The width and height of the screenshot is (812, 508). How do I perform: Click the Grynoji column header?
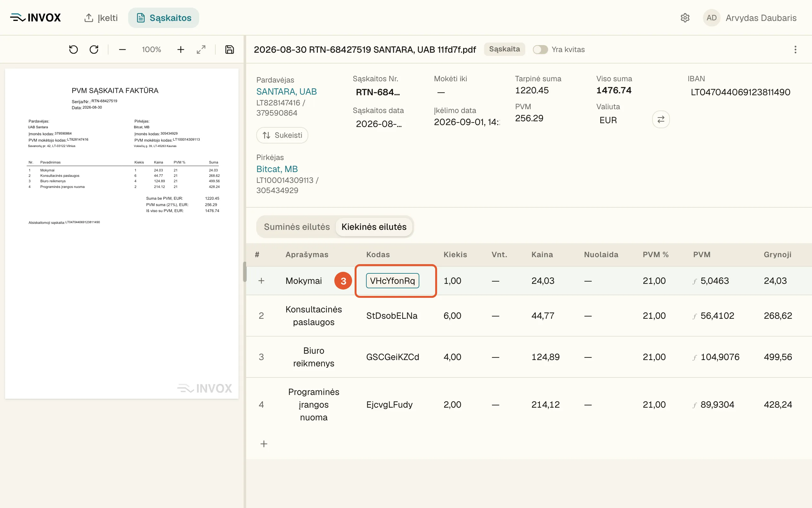click(x=777, y=254)
